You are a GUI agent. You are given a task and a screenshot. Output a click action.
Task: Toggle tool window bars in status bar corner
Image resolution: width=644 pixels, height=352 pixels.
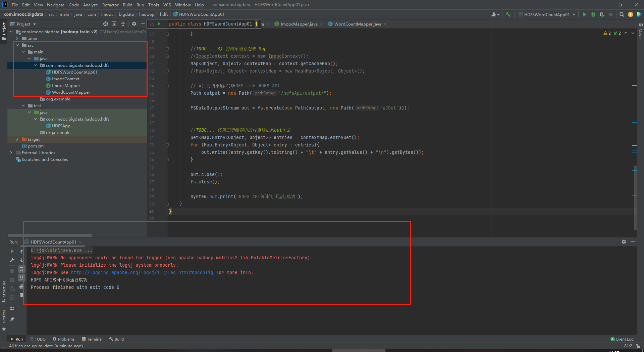[4, 346]
